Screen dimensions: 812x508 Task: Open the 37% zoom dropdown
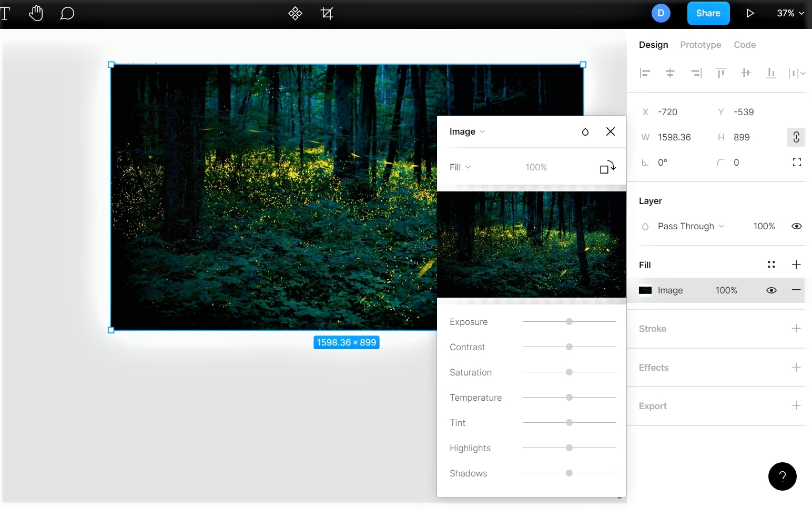coord(790,13)
